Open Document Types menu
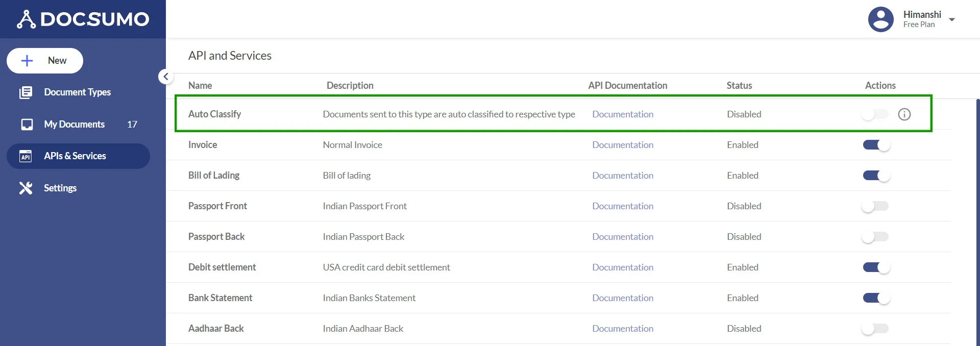The height and width of the screenshot is (346, 980). point(78,92)
